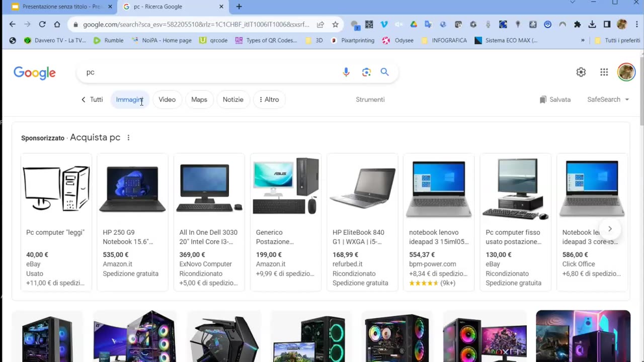Screen dimensions: 644x362
Task: Go to browser home page
Action: pyautogui.click(x=57, y=24)
